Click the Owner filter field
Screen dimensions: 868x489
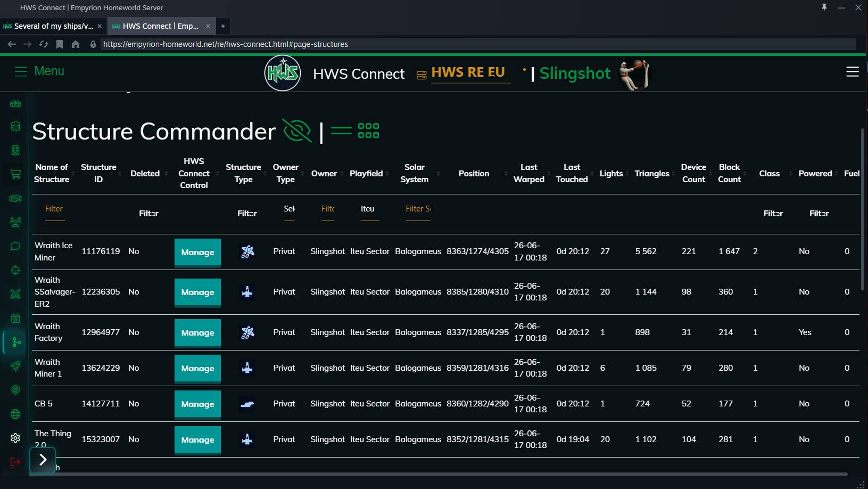328,209
